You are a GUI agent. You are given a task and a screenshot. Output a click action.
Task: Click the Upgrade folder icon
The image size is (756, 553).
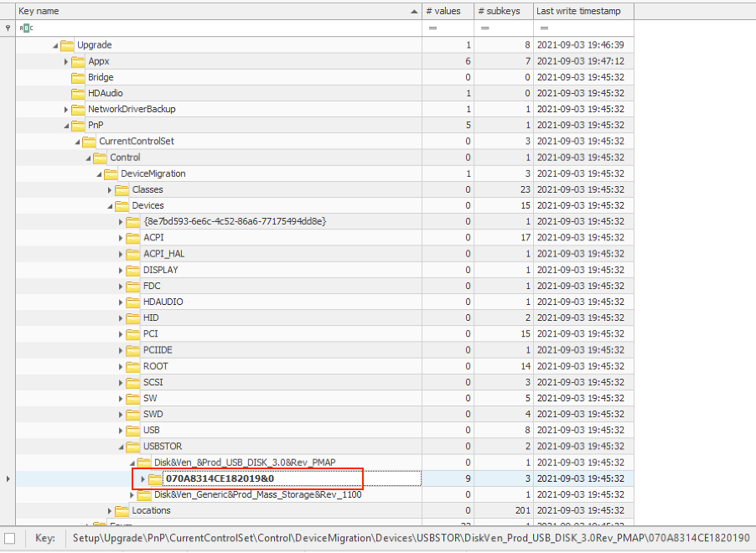pos(67,45)
